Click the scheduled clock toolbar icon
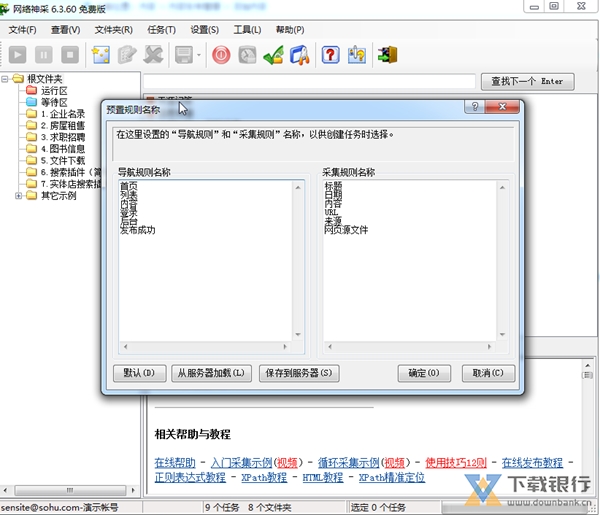Image resolution: width=600 pixels, height=515 pixels. click(248, 55)
